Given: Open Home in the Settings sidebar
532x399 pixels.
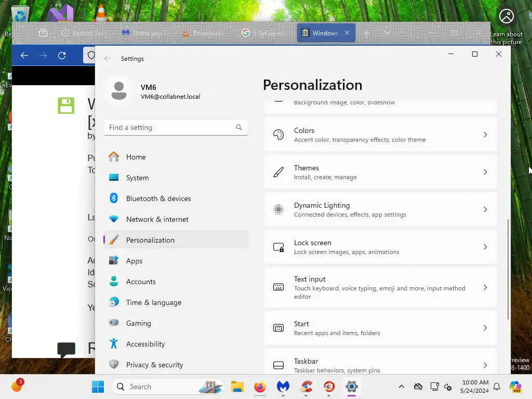Looking at the screenshot, I should pos(176,157).
